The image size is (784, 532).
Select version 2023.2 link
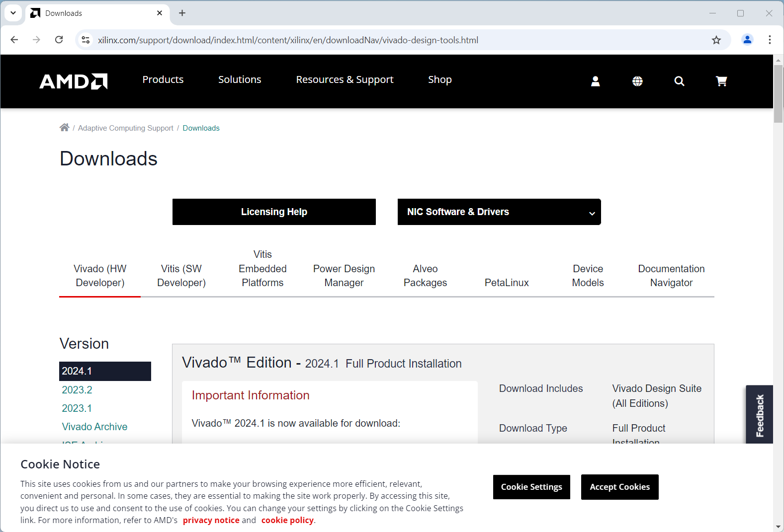(x=77, y=390)
